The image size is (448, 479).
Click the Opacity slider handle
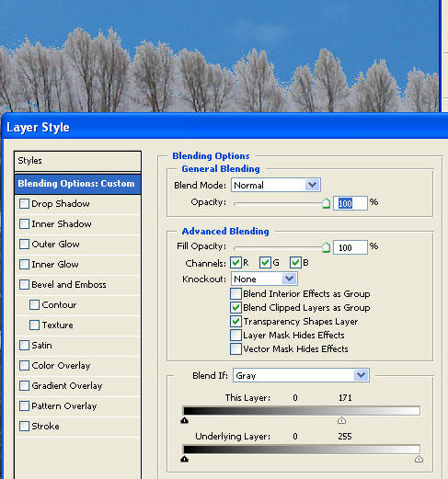(326, 203)
